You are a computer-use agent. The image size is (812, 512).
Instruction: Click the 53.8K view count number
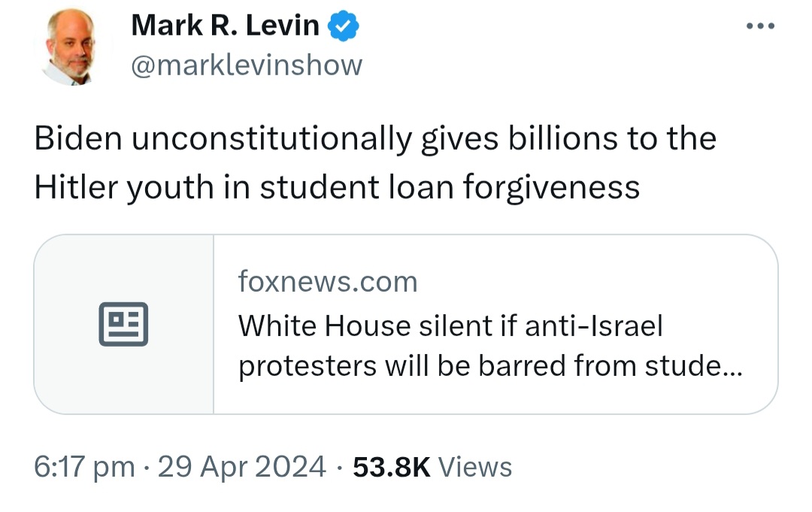(x=392, y=467)
